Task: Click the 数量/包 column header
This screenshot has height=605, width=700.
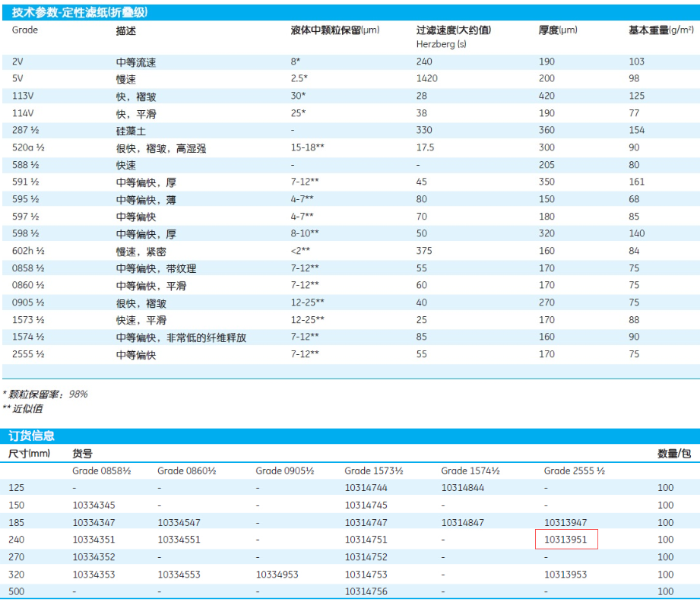Action: pos(674,454)
